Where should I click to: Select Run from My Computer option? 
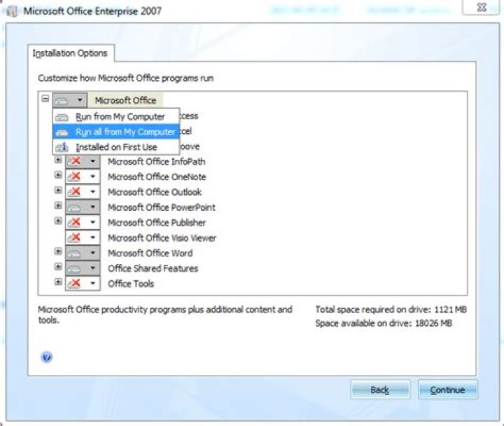[x=115, y=116]
